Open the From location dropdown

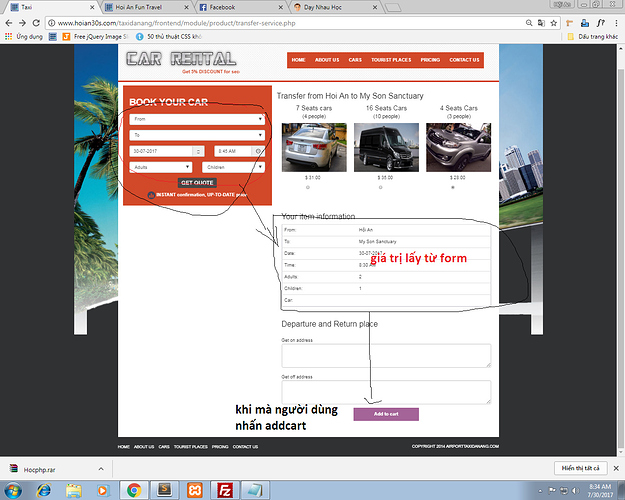coord(197,118)
